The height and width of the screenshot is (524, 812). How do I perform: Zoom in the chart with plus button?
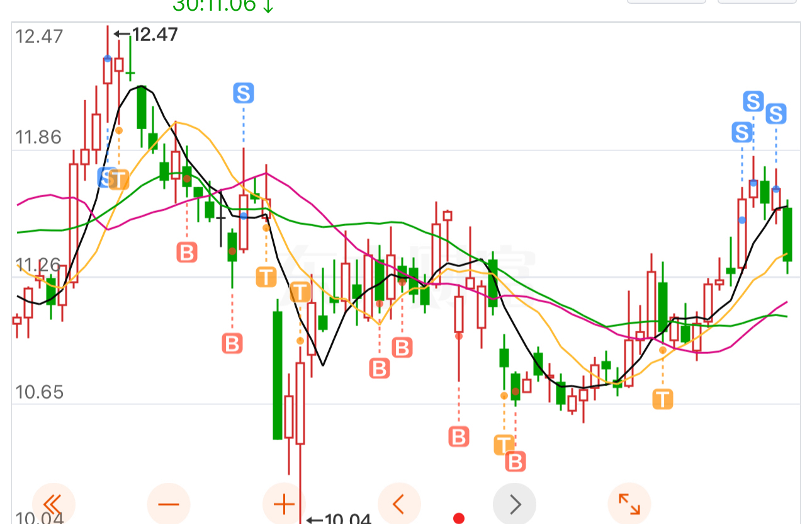[x=285, y=504]
